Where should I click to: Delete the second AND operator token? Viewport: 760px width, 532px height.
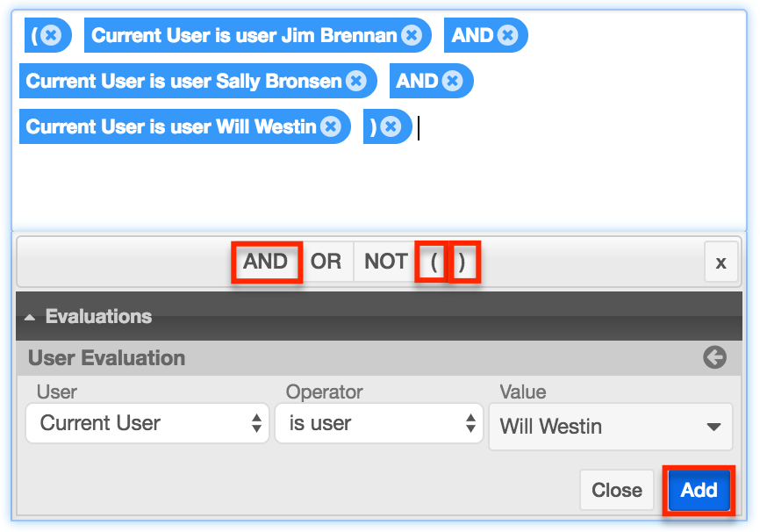point(452,82)
